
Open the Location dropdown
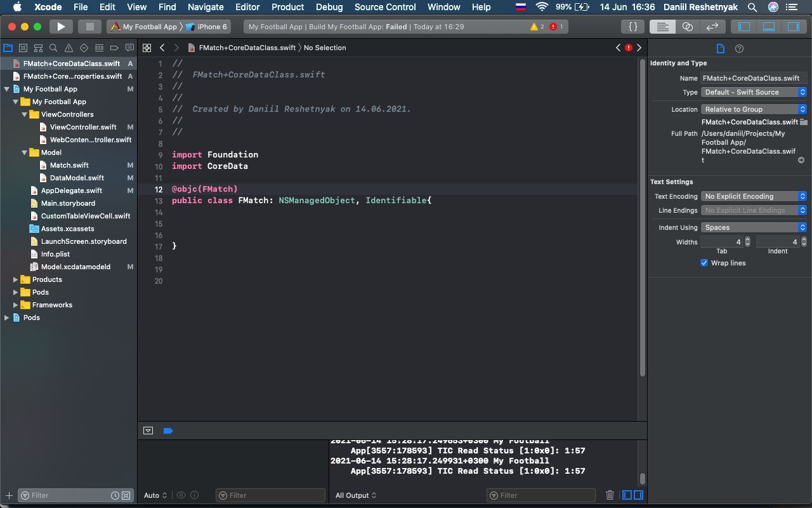point(754,109)
